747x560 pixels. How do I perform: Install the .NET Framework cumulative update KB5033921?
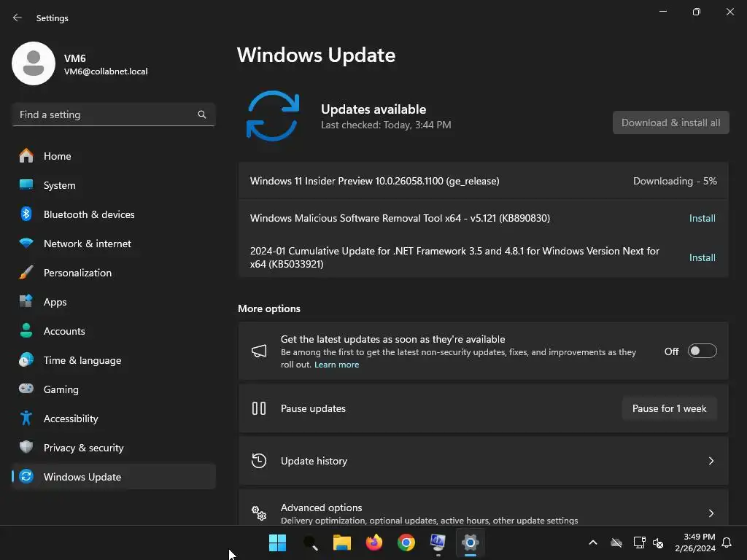click(x=703, y=257)
